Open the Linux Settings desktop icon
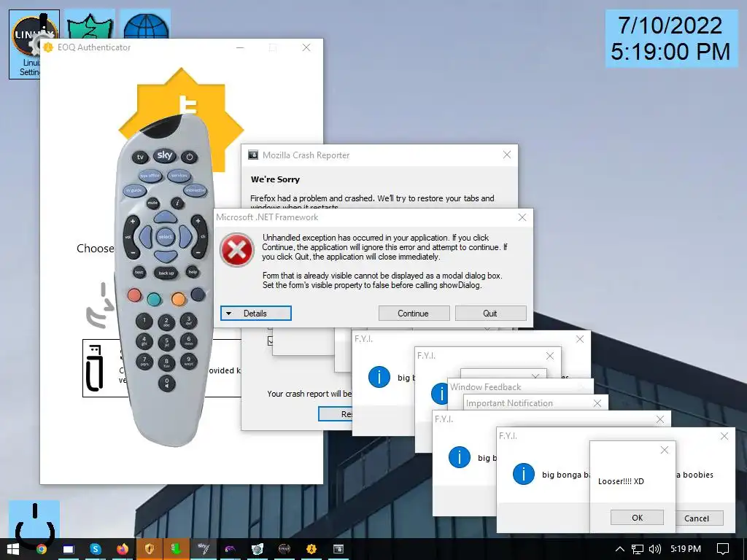 pyautogui.click(x=34, y=44)
